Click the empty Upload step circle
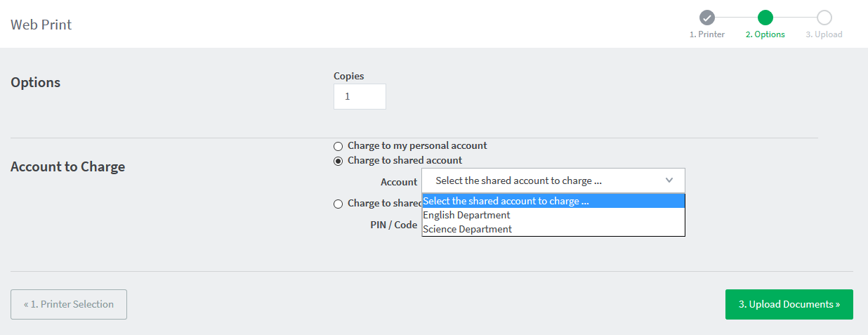868x335 pixels. [824, 18]
